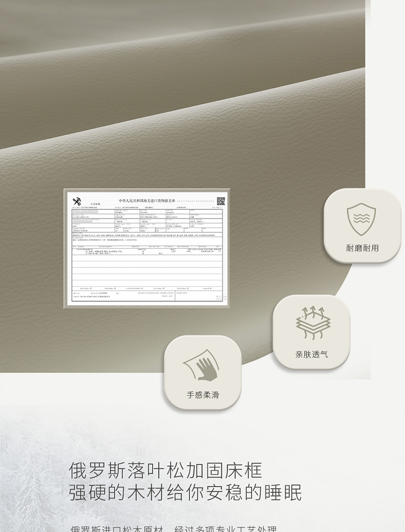Click the shield icon for wear resistance
This screenshot has height=532, width=405.
click(361, 219)
